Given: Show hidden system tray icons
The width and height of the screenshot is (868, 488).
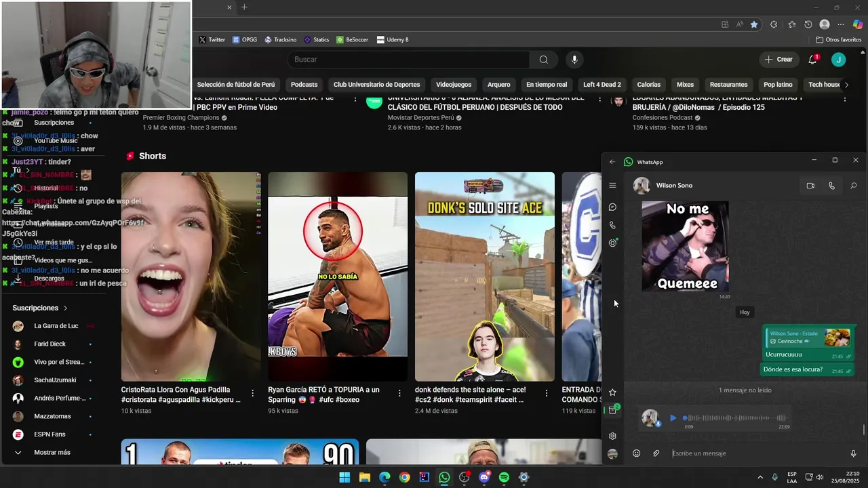Looking at the screenshot, I should 759,477.
